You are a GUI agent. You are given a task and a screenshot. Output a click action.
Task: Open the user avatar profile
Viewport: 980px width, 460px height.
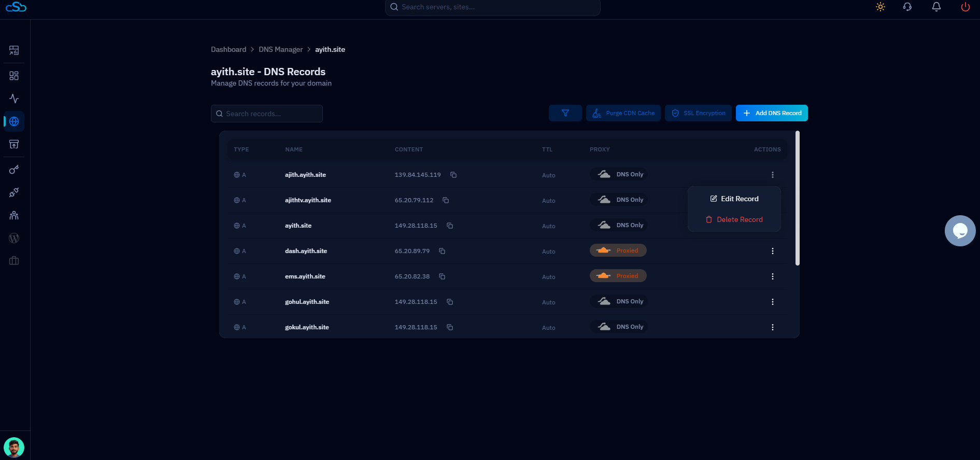[14, 447]
